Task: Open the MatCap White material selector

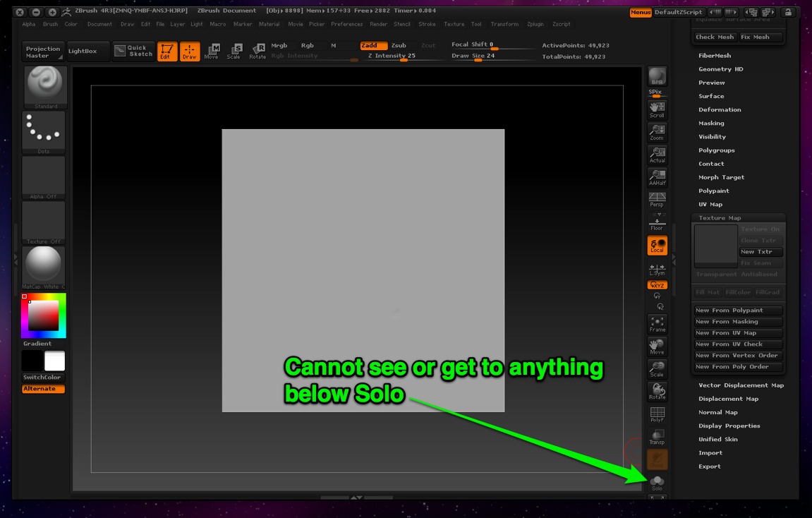Action: 44,267
